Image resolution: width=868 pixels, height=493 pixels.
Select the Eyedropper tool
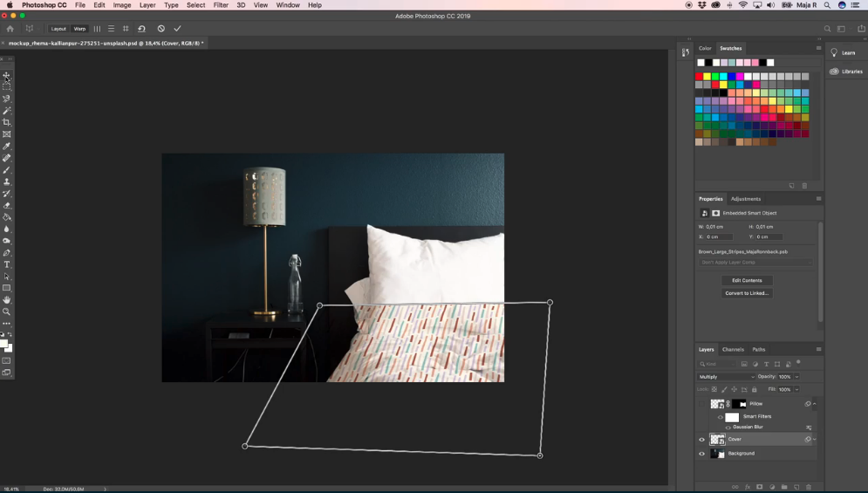click(7, 147)
